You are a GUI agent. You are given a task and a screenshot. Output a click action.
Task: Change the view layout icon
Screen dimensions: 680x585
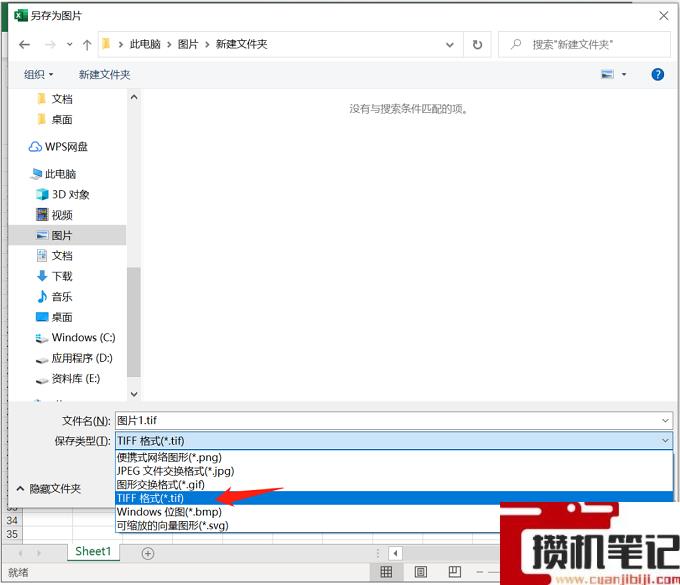[607, 75]
